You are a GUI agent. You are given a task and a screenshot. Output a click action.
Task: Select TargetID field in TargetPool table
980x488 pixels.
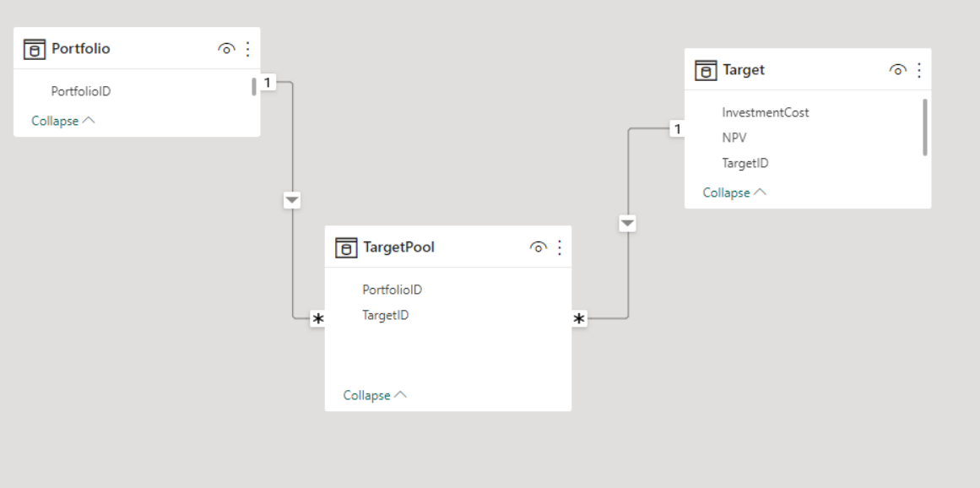point(386,315)
